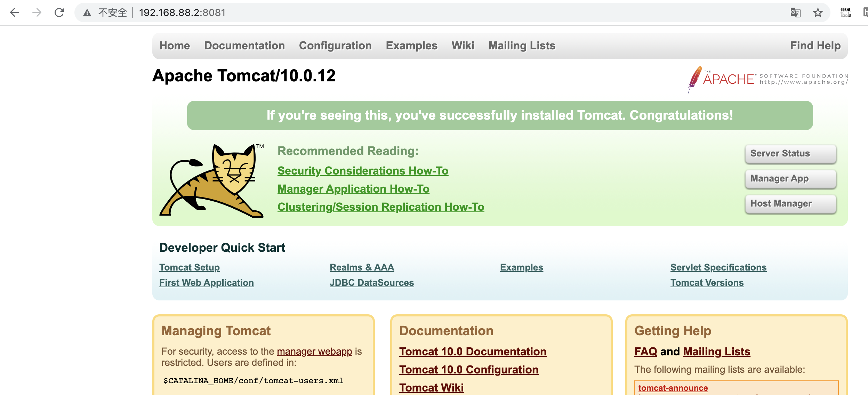Visit the tomcat-announce mailing list link

[x=673, y=388]
